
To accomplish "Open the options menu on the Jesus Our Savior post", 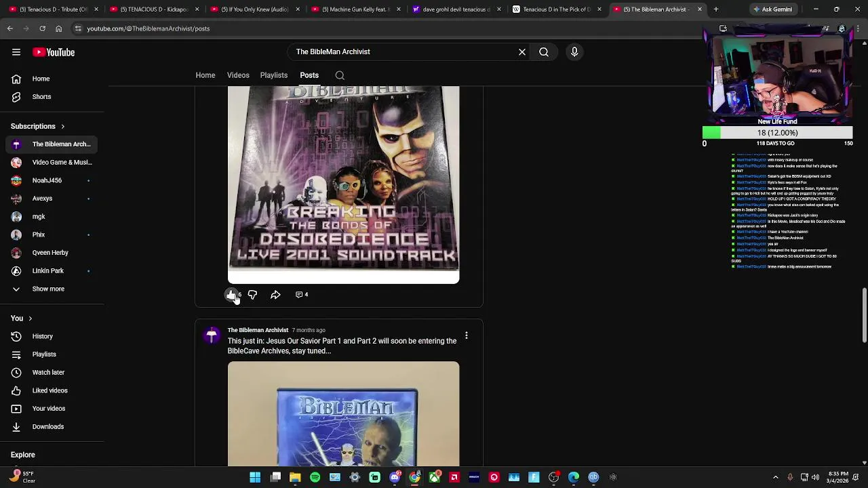I will [x=467, y=335].
